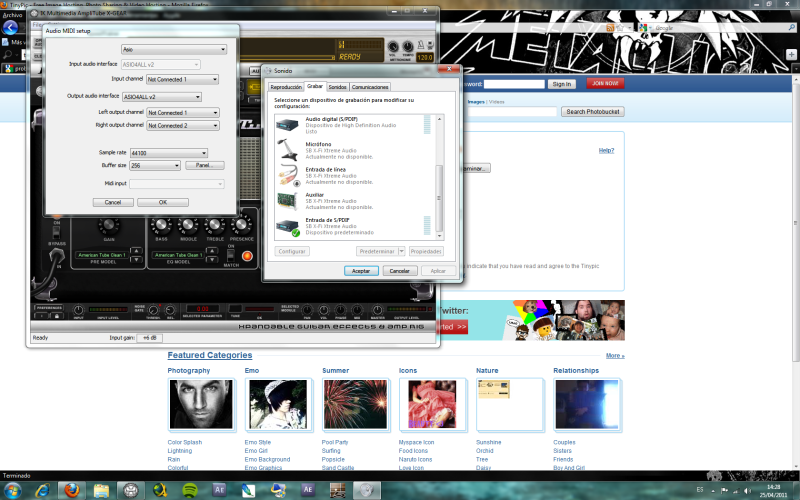
Task: Step the EQ Model selection up
Action: tap(212, 251)
